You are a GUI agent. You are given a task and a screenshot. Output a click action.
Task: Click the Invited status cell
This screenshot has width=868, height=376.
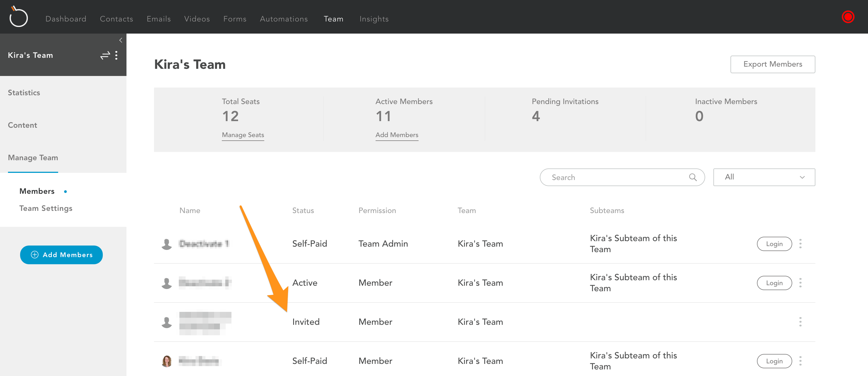click(306, 322)
